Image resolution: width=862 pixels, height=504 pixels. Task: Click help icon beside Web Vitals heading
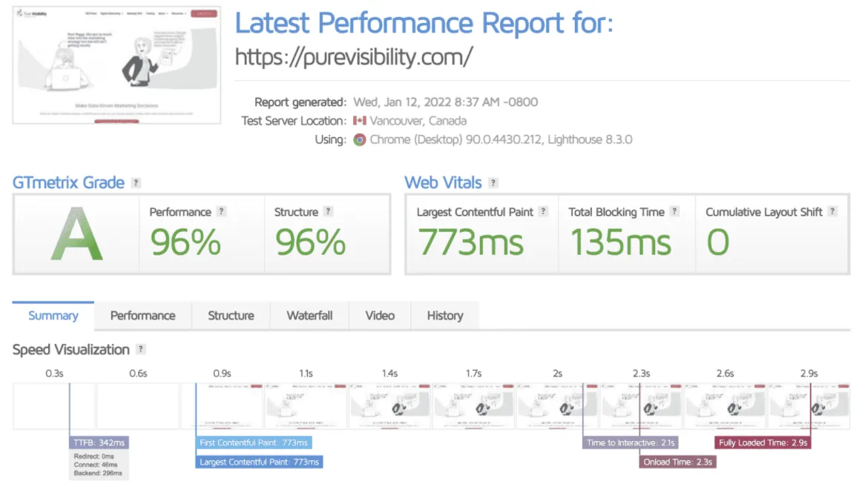click(493, 183)
